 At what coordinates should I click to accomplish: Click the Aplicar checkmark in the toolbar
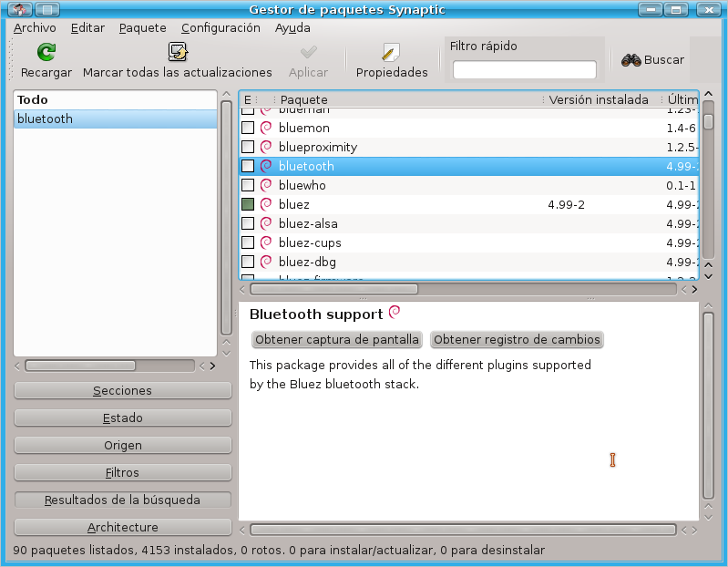click(308, 52)
